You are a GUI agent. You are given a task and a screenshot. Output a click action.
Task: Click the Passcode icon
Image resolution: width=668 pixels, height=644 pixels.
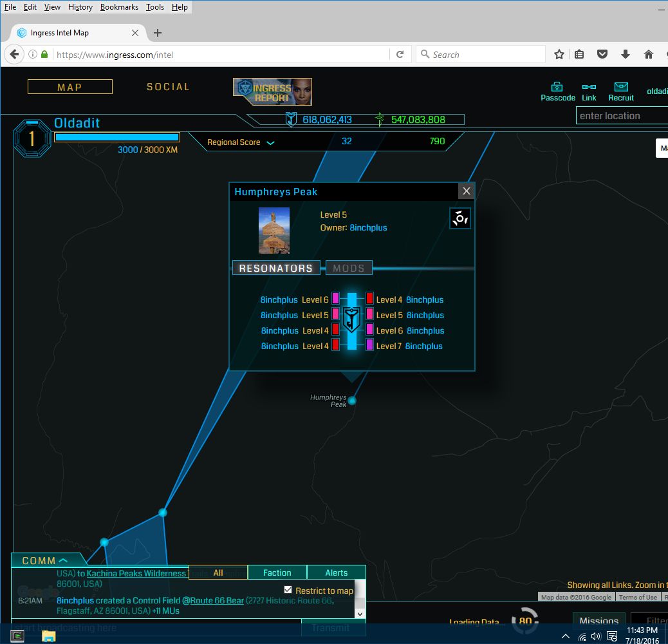(557, 87)
